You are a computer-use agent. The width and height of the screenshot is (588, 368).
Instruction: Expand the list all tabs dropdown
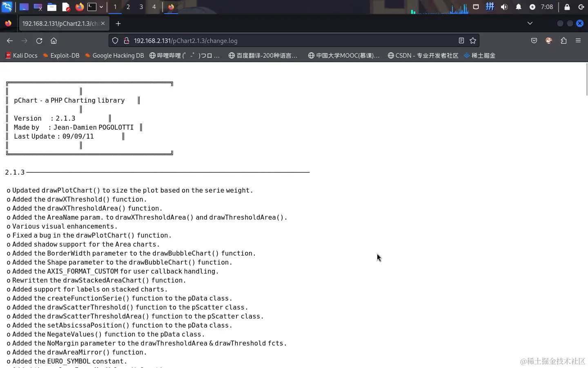tap(530, 23)
